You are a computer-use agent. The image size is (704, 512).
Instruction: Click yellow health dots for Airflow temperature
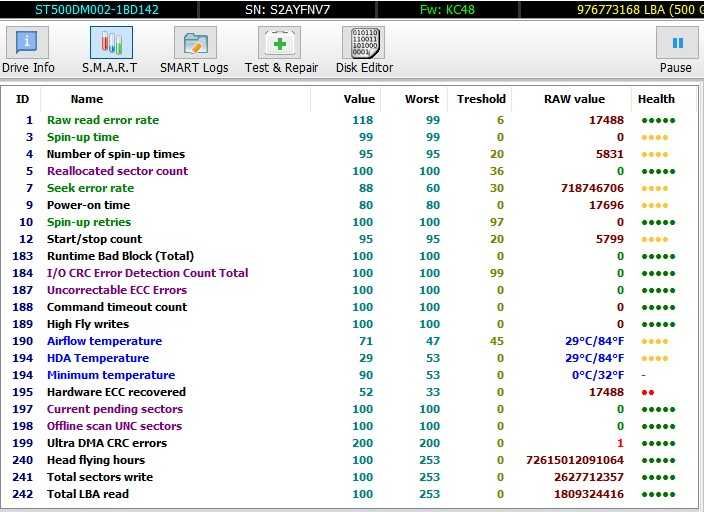655,341
